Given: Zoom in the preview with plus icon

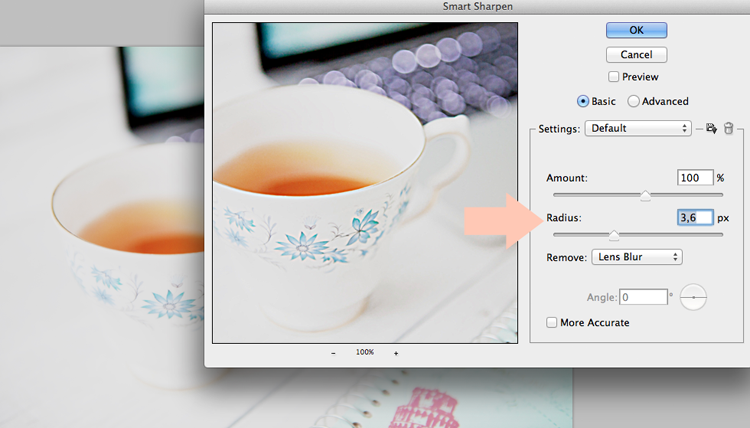Looking at the screenshot, I should pos(396,353).
